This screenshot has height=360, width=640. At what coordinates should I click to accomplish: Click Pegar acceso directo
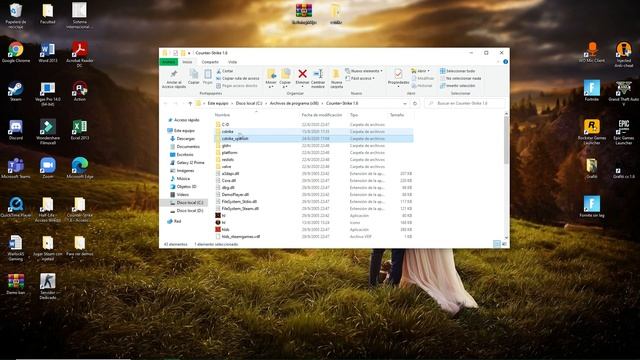coord(237,86)
